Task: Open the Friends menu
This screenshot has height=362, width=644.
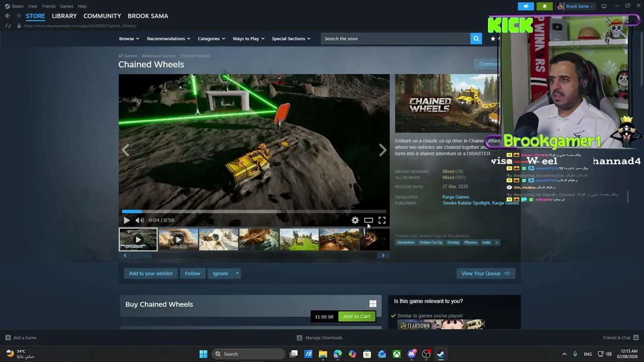Action: coord(49,6)
